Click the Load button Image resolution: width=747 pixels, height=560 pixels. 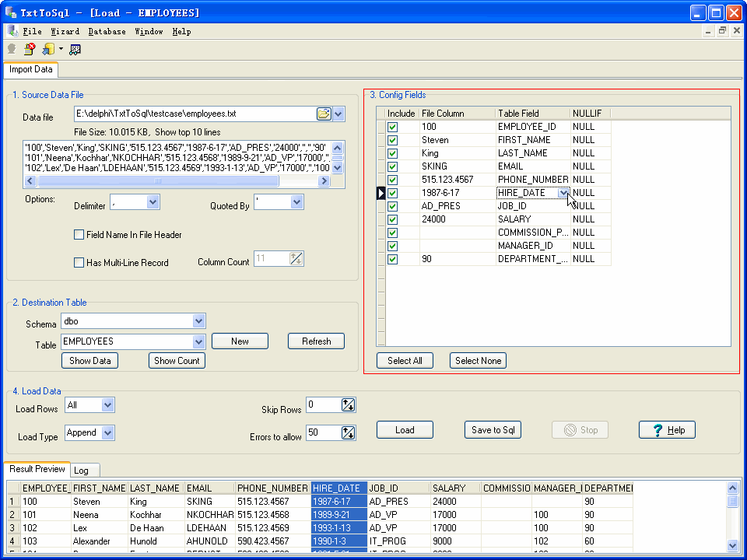coord(405,430)
